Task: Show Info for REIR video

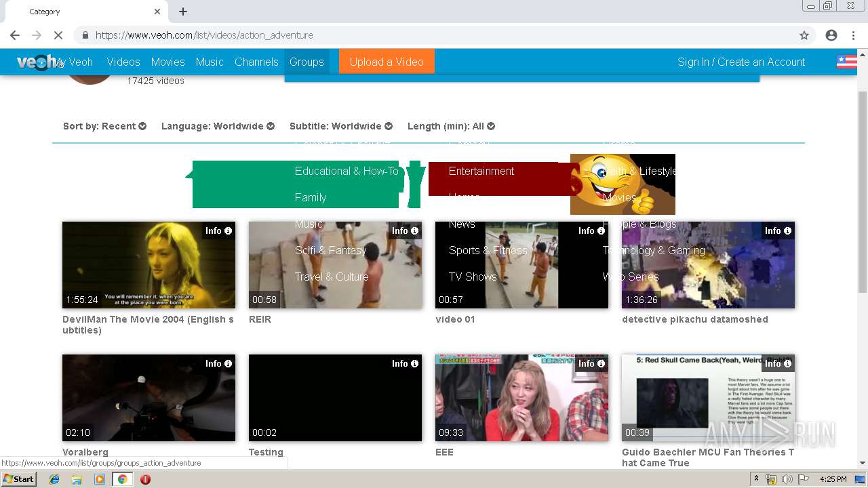Action: coord(405,231)
